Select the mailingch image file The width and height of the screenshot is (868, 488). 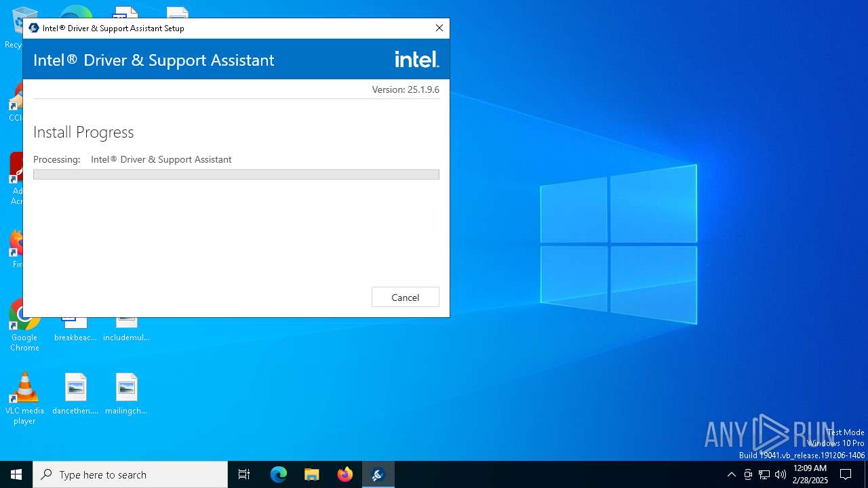coord(126,394)
